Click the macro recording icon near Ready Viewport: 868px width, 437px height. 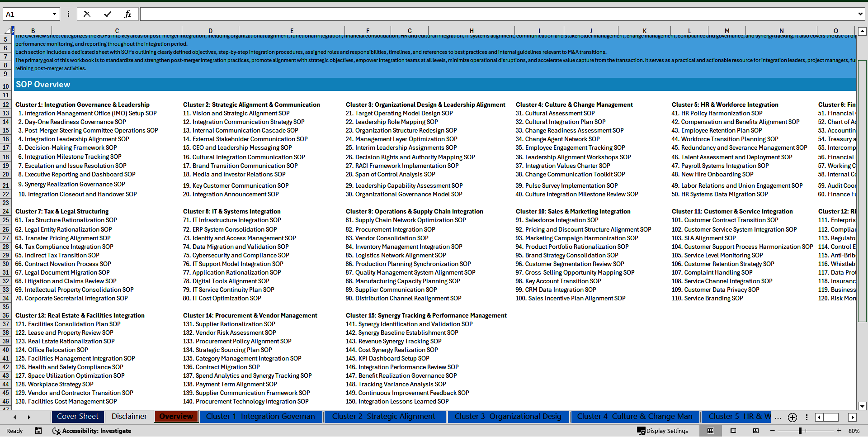coord(38,431)
